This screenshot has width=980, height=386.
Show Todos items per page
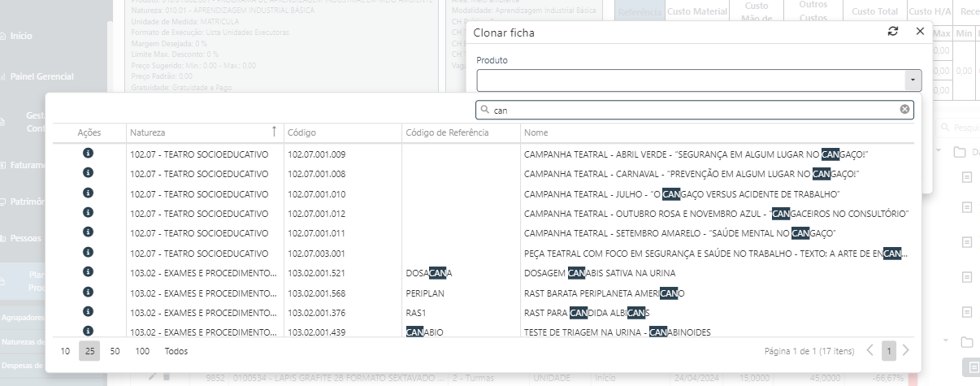176,351
